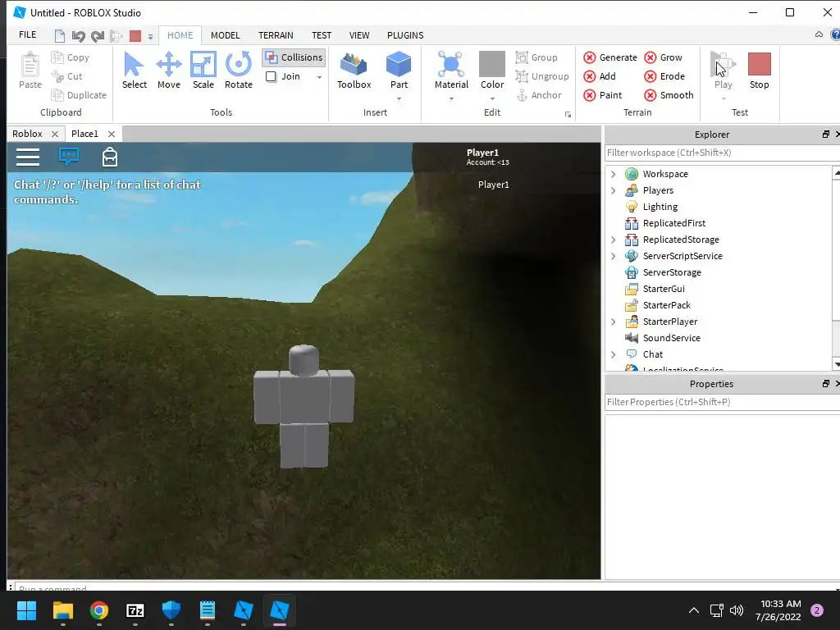Open the in-game backpack icon
The width and height of the screenshot is (840, 630).
click(x=110, y=157)
